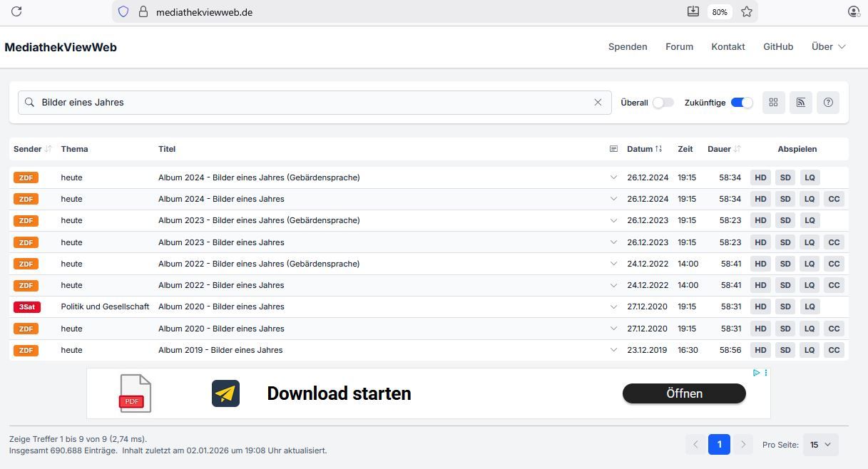Open the browser downloads icon
This screenshot has height=469, width=868.
(693, 11)
